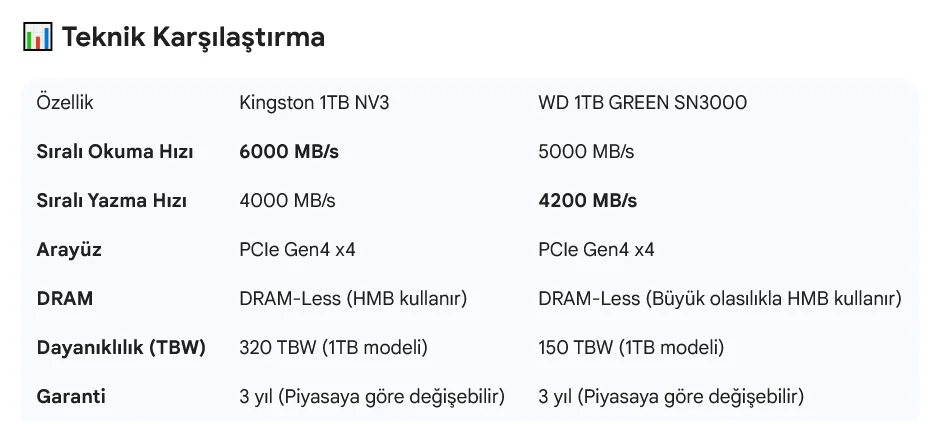Click Kingston's 3 yıl warranty cell
Screen dimensions: 950x424
[x=372, y=397]
